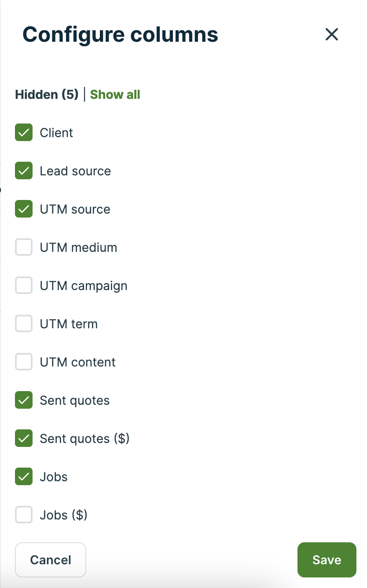Uncheck the Jobs column checkbox
The height and width of the screenshot is (588, 367).
click(x=24, y=477)
